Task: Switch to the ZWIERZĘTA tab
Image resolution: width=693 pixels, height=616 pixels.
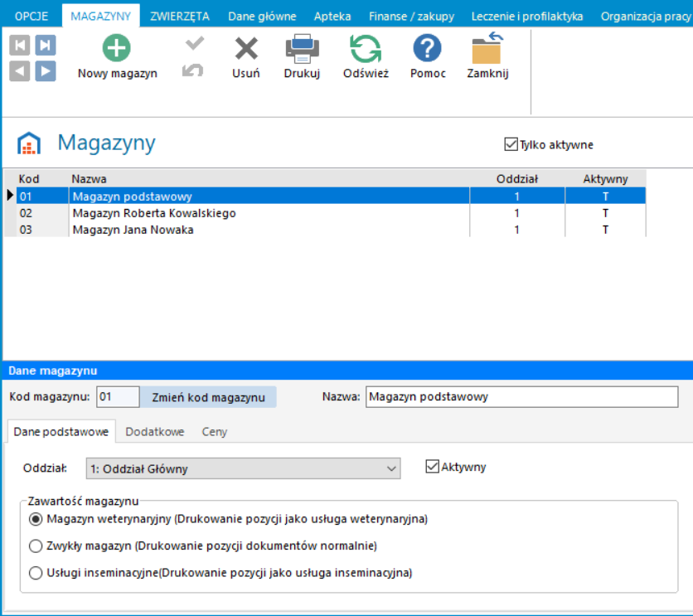Action: pyautogui.click(x=179, y=17)
